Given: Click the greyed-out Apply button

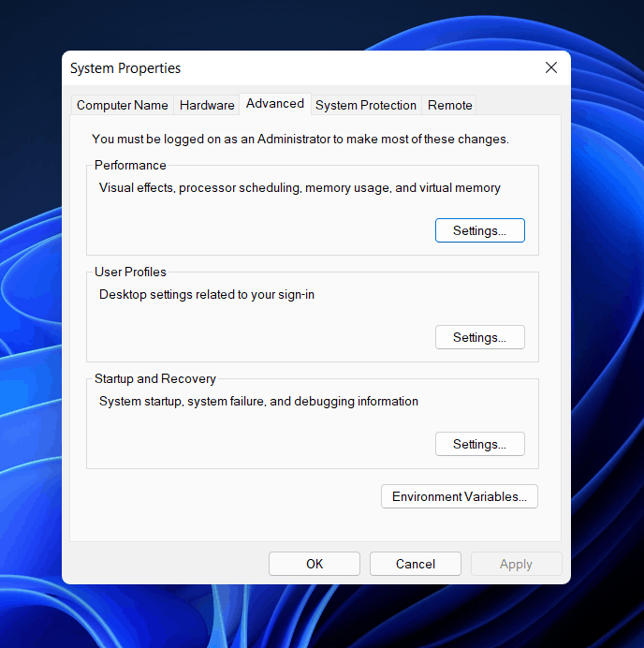Looking at the screenshot, I should click(x=517, y=564).
